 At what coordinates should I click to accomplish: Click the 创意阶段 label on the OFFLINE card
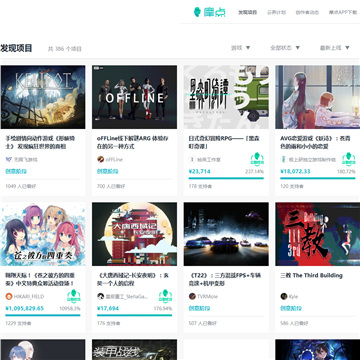(108, 171)
